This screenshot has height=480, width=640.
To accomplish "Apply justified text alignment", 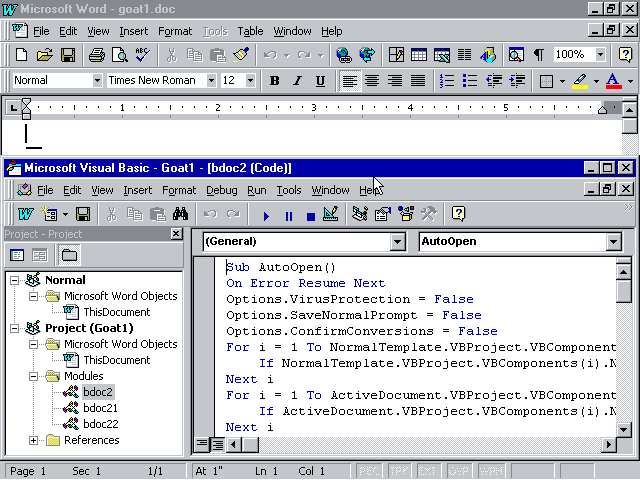I will (418, 81).
